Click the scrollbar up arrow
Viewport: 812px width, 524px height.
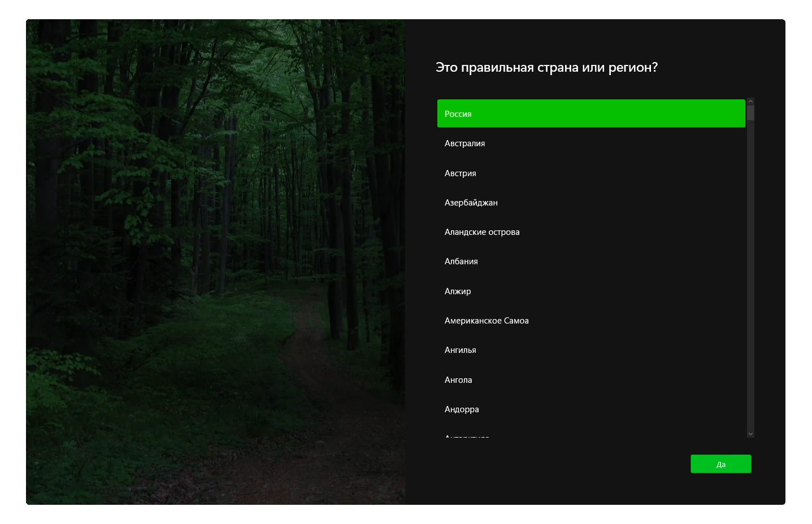(x=750, y=101)
